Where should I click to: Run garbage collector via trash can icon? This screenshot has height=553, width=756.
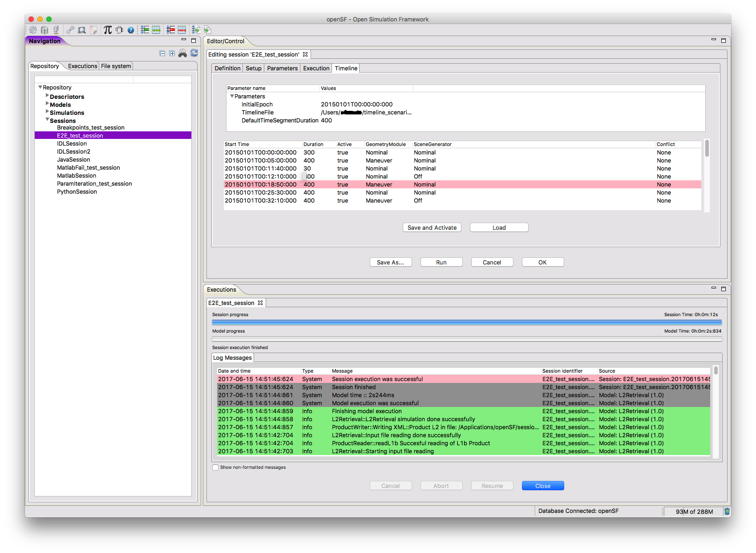(x=727, y=512)
